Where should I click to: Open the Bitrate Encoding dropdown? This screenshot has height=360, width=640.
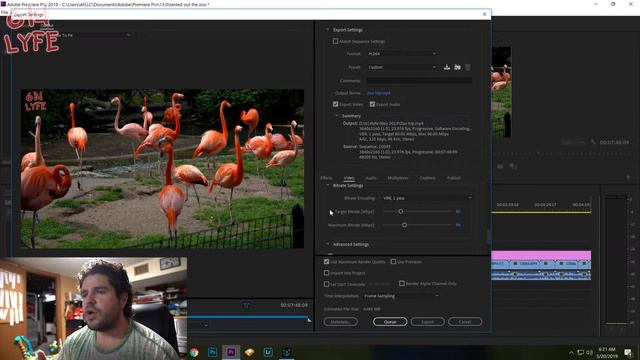click(427, 198)
